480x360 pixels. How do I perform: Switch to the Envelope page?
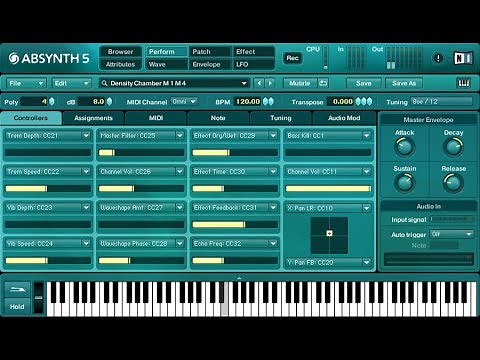click(x=210, y=64)
